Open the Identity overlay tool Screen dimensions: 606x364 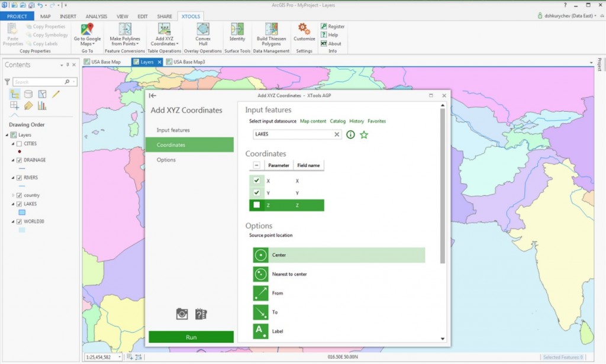tap(237, 33)
